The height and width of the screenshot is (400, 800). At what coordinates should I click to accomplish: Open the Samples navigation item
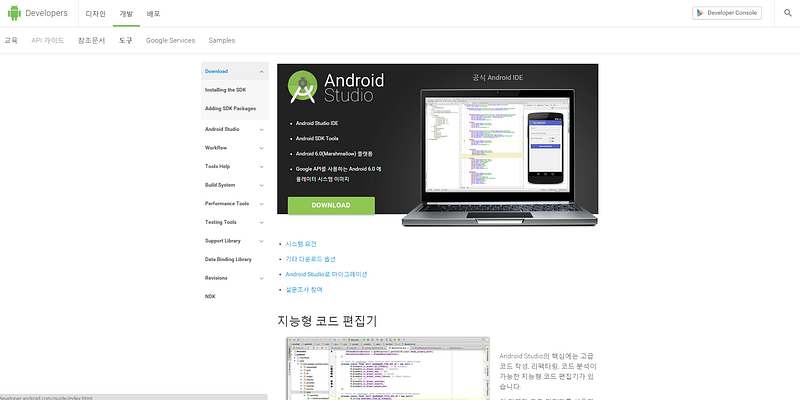point(221,40)
